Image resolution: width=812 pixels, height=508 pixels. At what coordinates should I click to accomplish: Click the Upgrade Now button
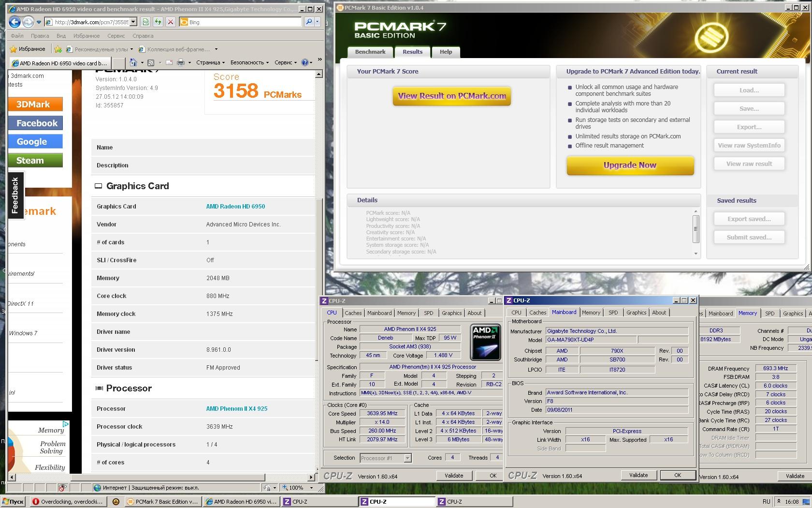pos(630,165)
